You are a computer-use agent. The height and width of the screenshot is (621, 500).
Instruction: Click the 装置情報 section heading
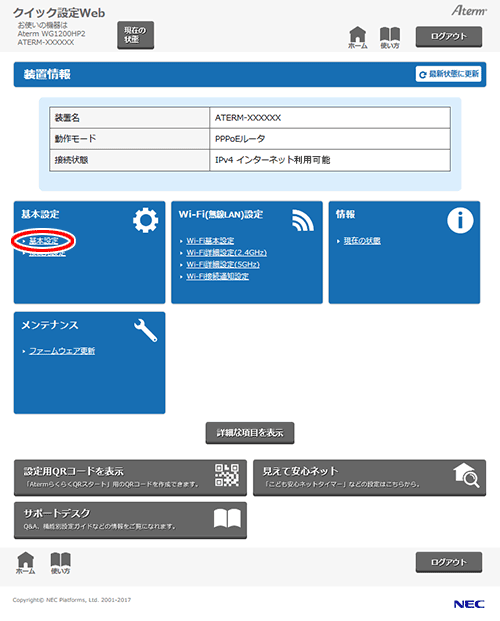tap(47, 74)
